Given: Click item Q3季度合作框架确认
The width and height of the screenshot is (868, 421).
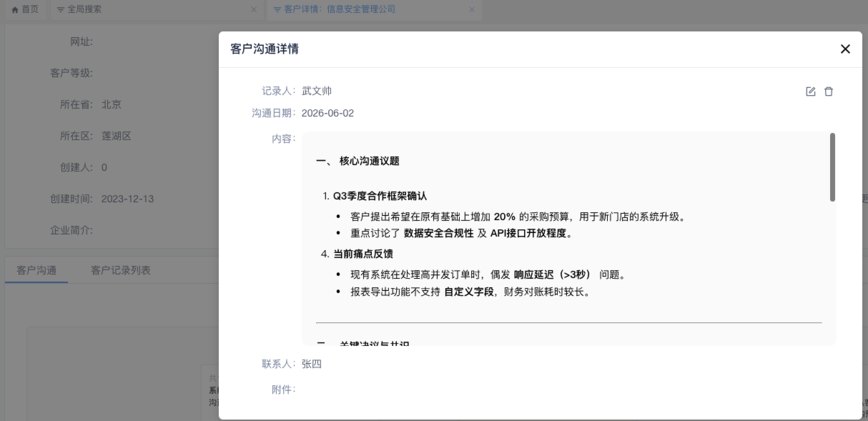Looking at the screenshot, I should 380,196.
